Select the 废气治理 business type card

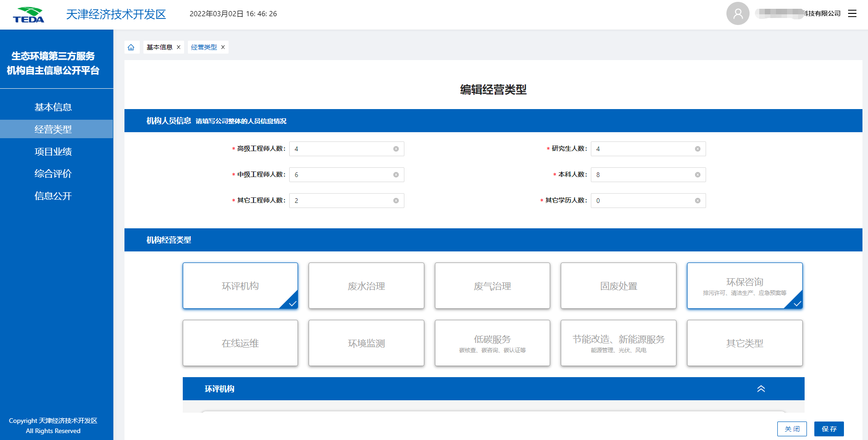click(492, 286)
